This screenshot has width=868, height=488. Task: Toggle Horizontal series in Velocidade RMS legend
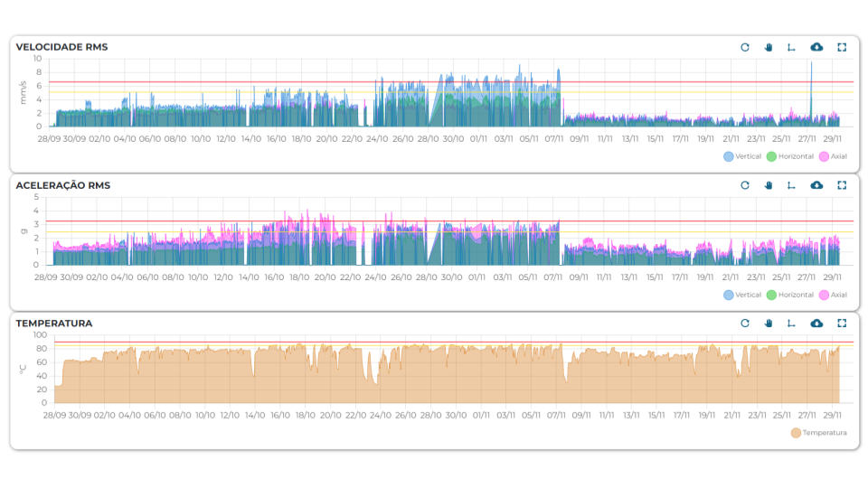790,156
